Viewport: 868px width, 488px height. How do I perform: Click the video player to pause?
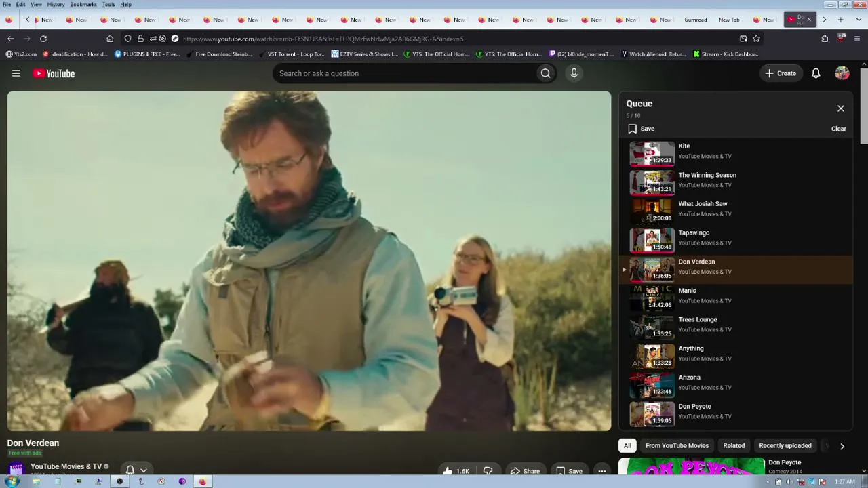click(309, 261)
